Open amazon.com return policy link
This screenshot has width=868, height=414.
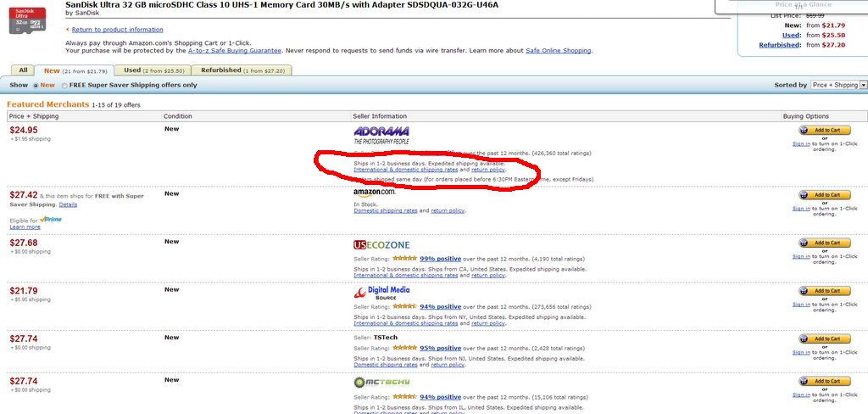[x=448, y=210]
